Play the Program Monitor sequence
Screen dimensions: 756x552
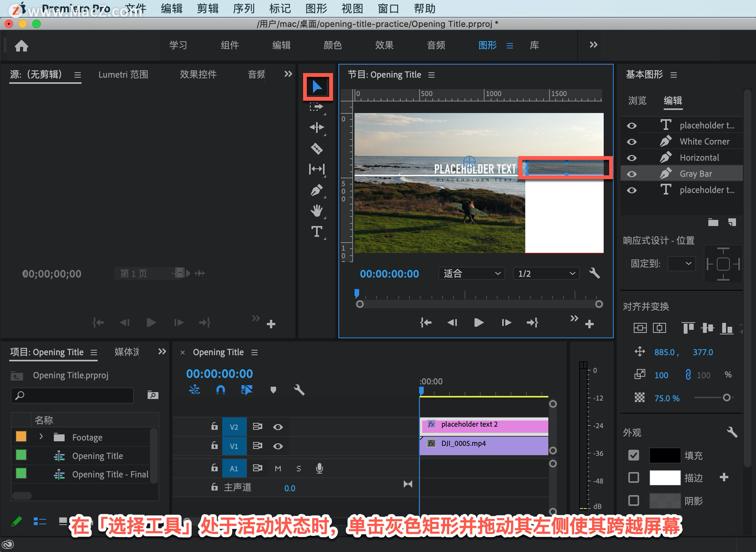[478, 323]
